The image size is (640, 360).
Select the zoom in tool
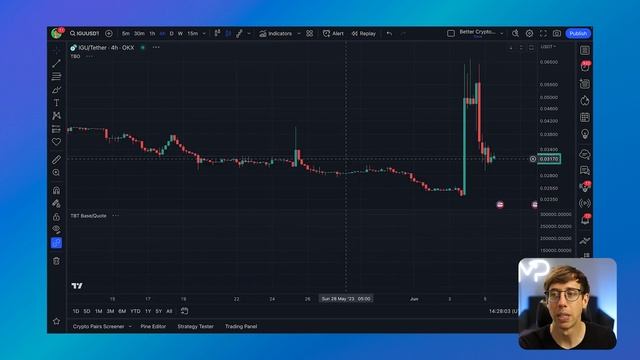[x=56, y=173]
